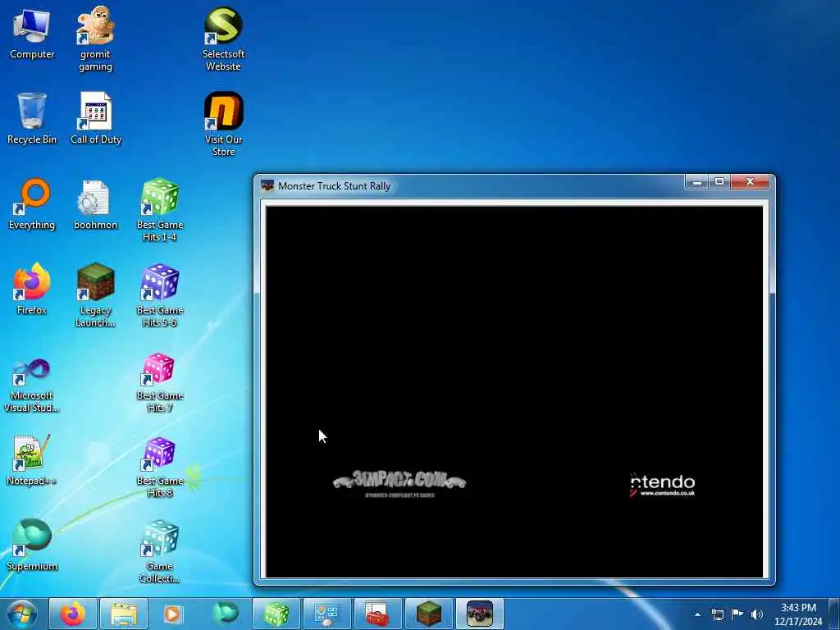
Task: Select the boohmon file icon
Action: click(x=95, y=204)
